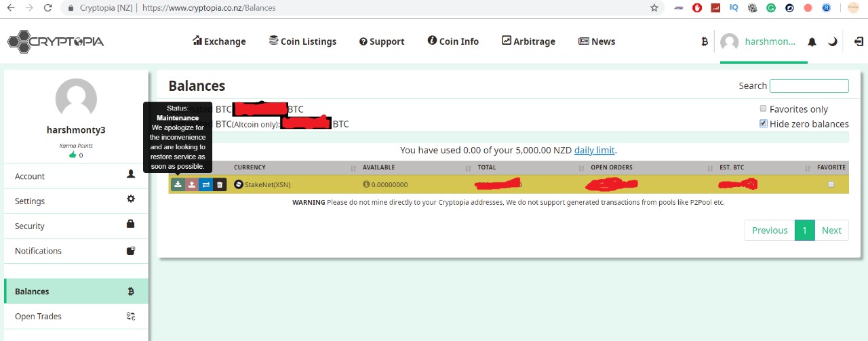Screen dimensions: 868x341
Task: Open Open Trades in sidebar
Action: [75, 317]
